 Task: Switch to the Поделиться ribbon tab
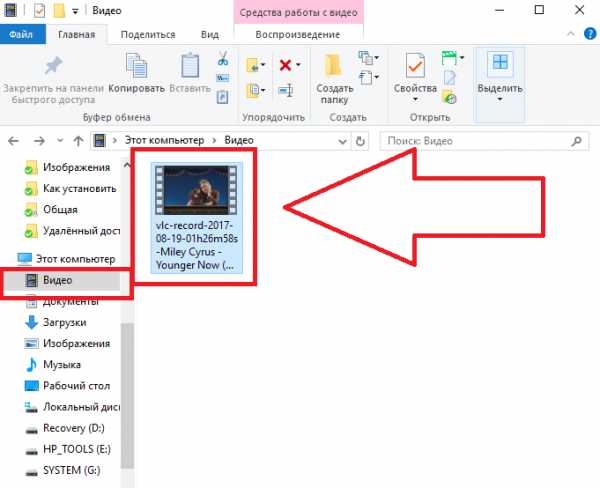(x=148, y=34)
